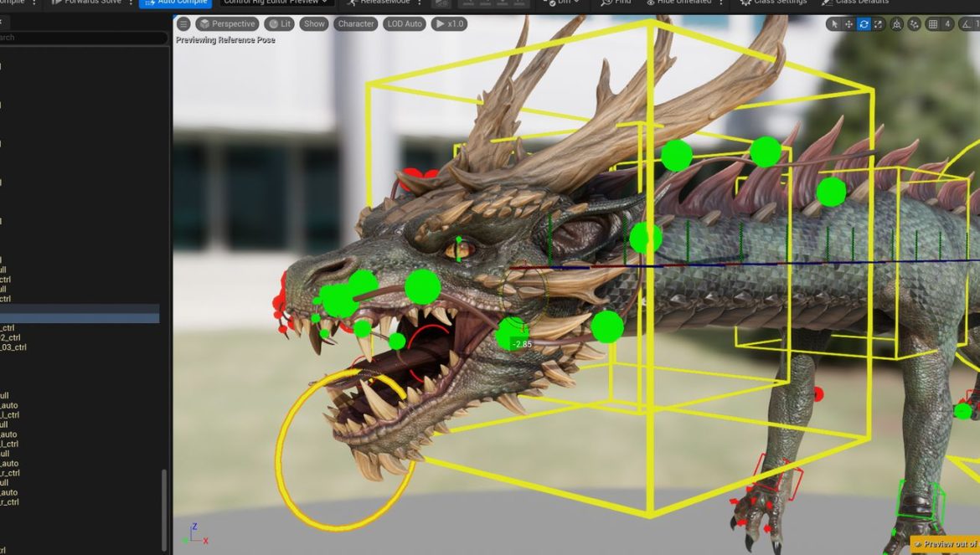
Task: Click the Preview out of date badge
Action: click(946, 544)
